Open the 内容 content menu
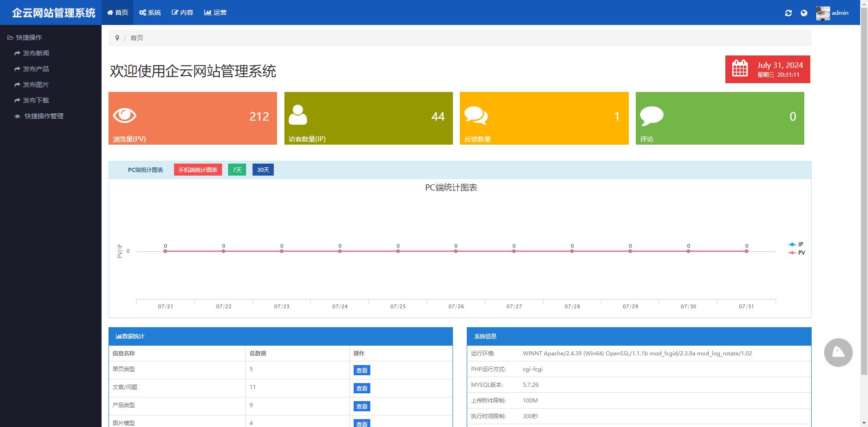 pyautogui.click(x=182, y=12)
